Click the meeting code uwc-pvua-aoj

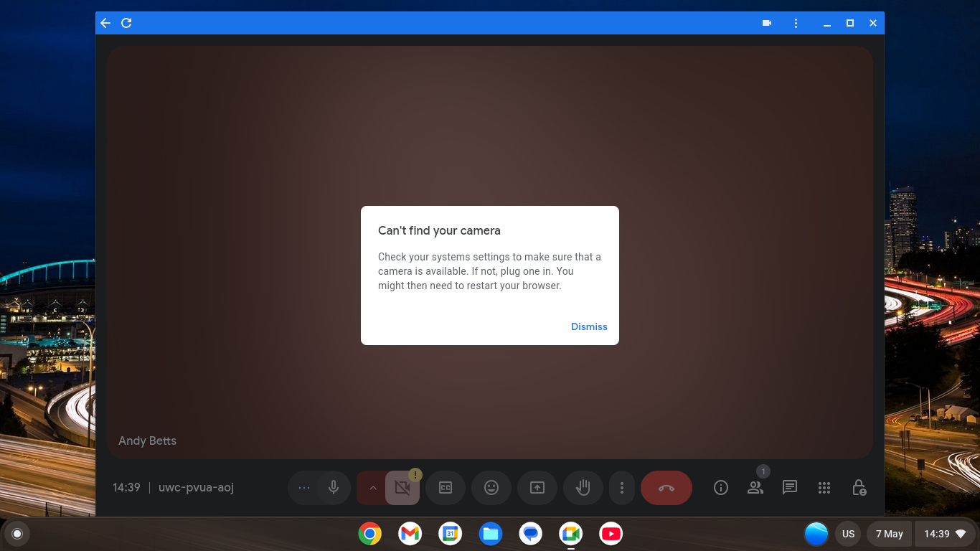coord(196,488)
